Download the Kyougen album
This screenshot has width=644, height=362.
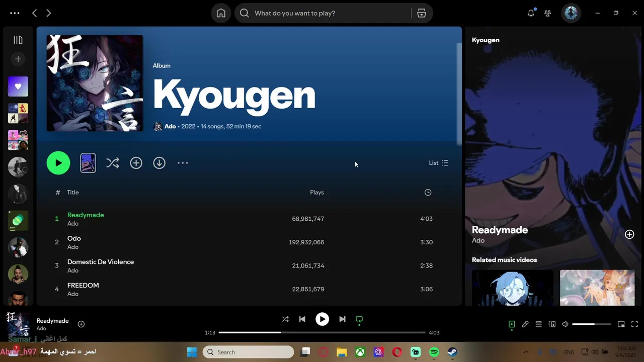coord(159,163)
